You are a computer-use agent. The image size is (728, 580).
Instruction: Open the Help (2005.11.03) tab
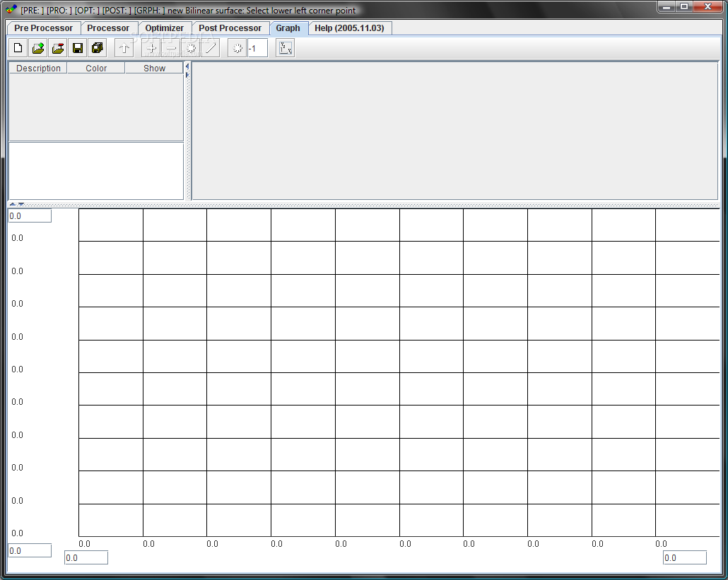coord(350,28)
